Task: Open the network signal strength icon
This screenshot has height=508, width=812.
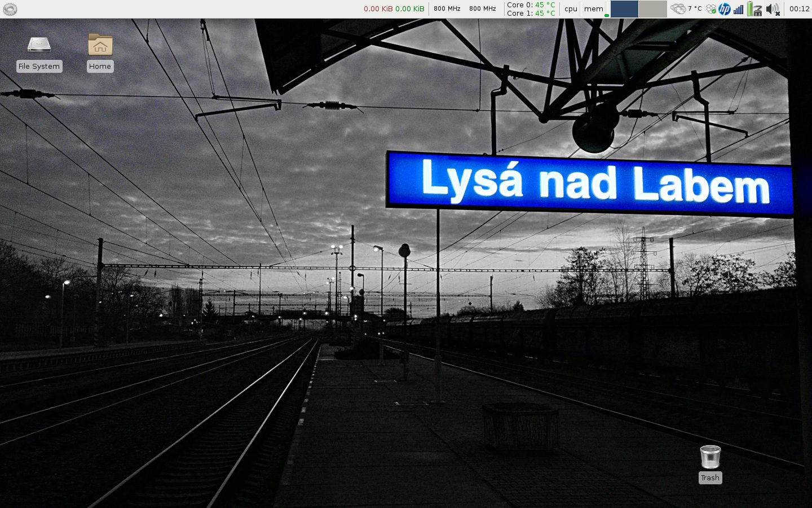Action: pyautogui.click(x=739, y=9)
